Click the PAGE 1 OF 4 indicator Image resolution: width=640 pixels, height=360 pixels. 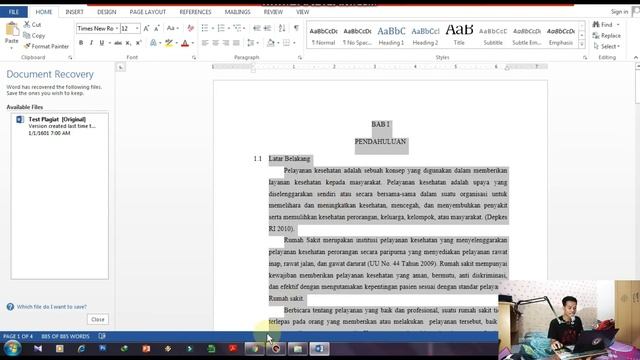pyautogui.click(x=18, y=336)
